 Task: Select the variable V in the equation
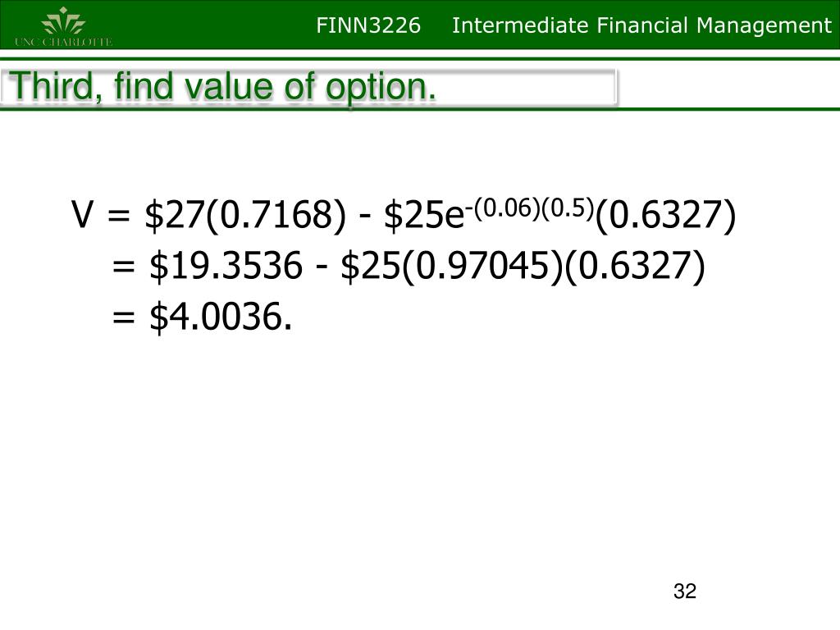pos(81,214)
